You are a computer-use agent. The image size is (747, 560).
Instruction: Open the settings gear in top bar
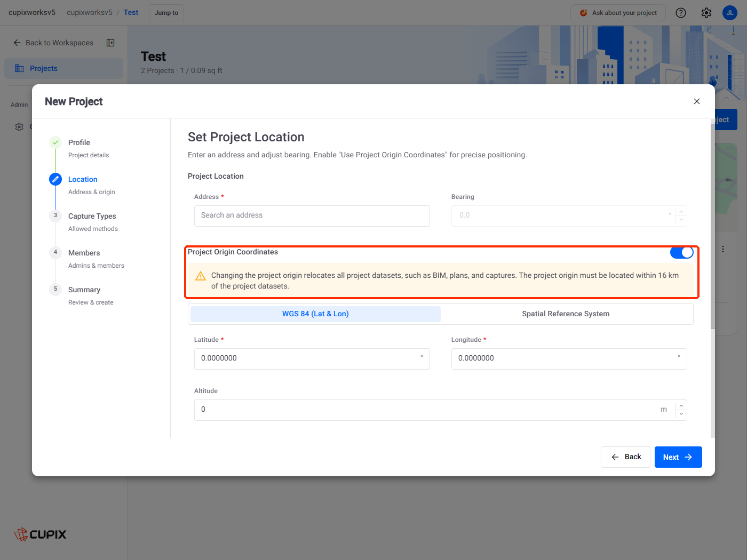coord(706,13)
